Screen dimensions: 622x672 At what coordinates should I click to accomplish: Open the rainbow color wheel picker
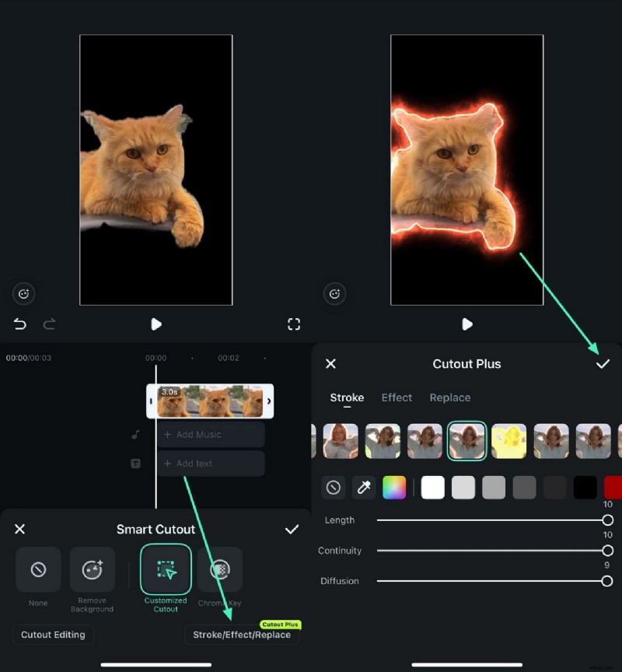(x=393, y=487)
